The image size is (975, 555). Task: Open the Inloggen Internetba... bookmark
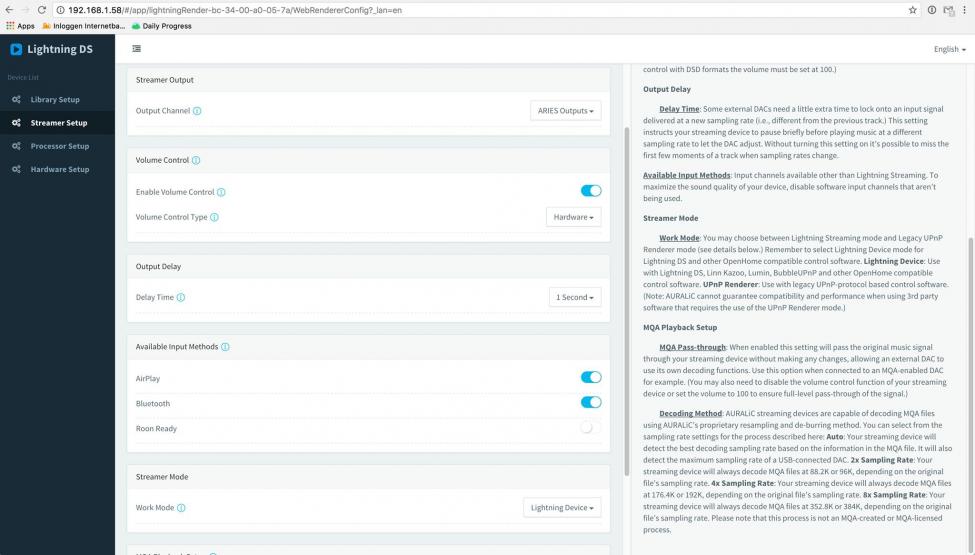tap(83, 26)
